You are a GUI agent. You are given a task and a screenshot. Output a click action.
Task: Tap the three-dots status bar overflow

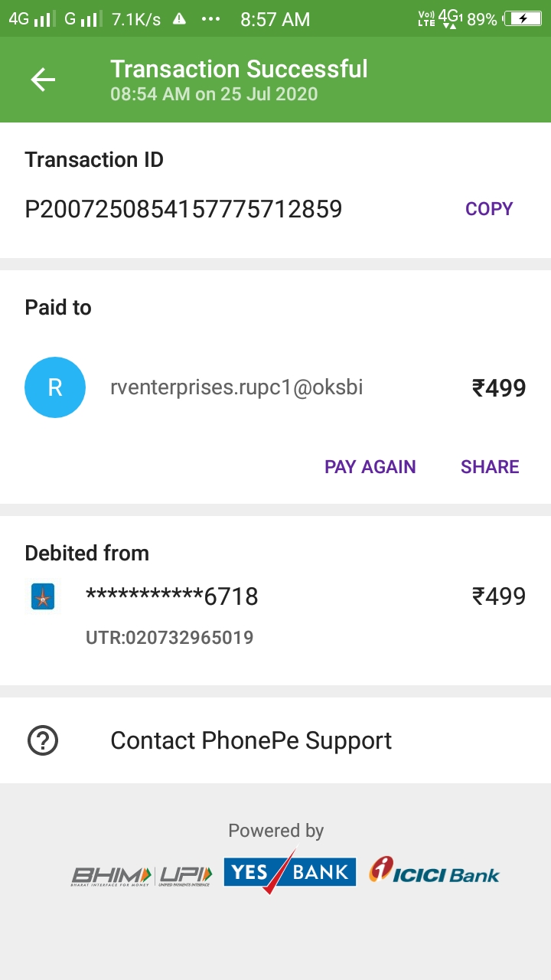[x=210, y=19]
